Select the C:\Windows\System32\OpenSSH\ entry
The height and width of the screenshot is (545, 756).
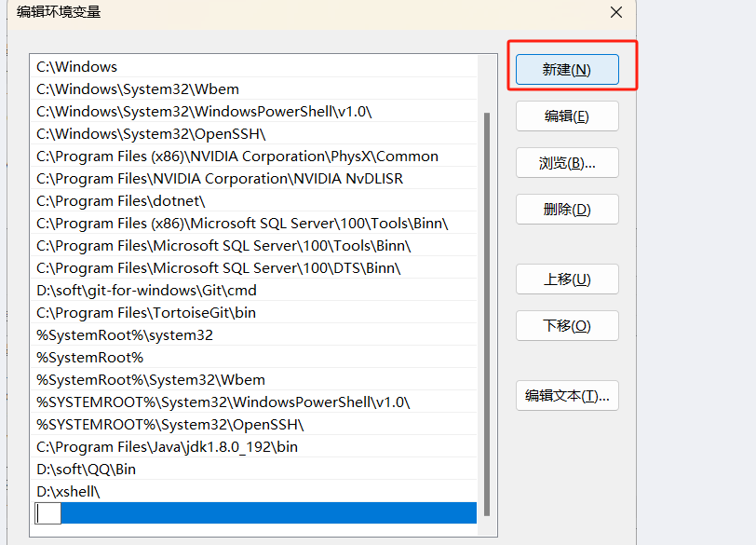[151, 134]
